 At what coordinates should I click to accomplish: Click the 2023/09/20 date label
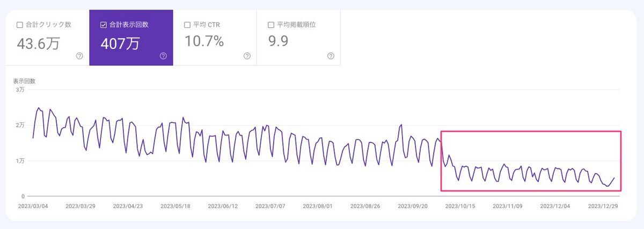click(x=413, y=206)
